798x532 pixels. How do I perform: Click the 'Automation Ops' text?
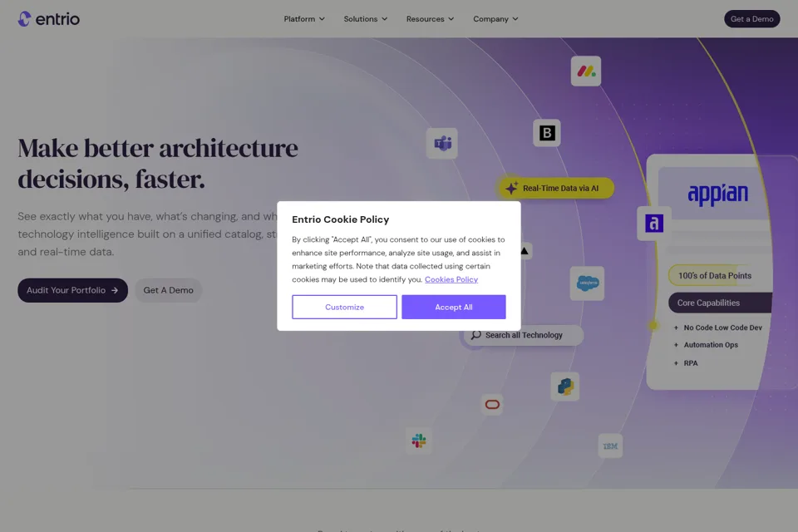[x=711, y=345]
